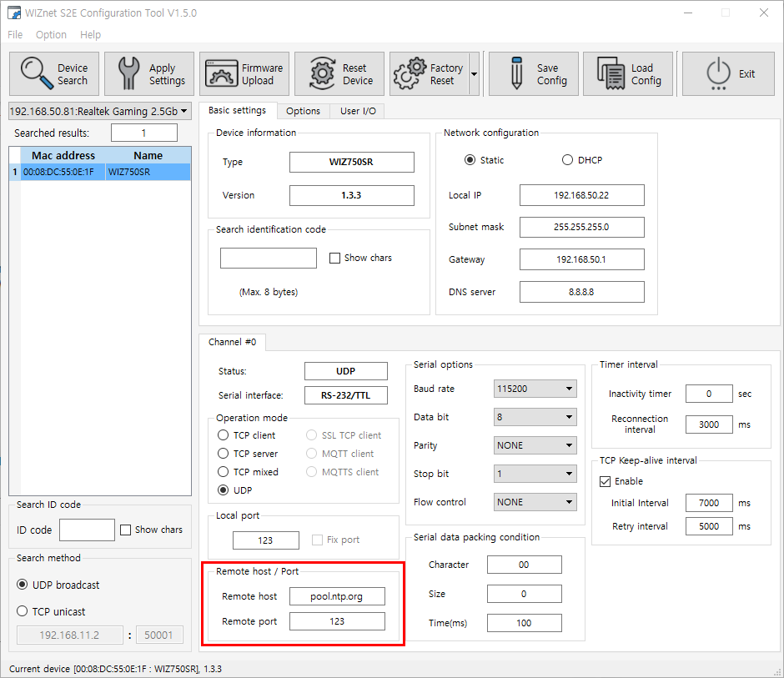Click the Firmware Upload icon
This screenshot has width=784, height=678.
221,73
